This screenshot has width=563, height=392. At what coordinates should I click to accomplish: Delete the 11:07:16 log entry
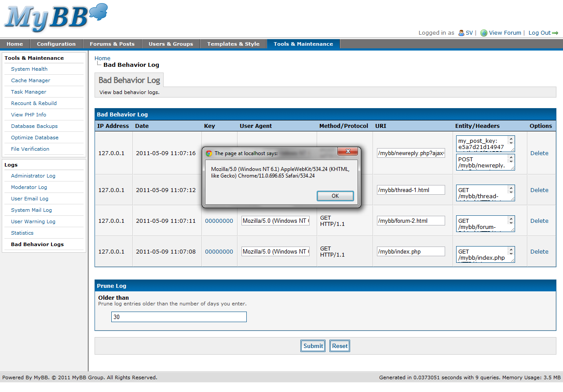coord(539,153)
